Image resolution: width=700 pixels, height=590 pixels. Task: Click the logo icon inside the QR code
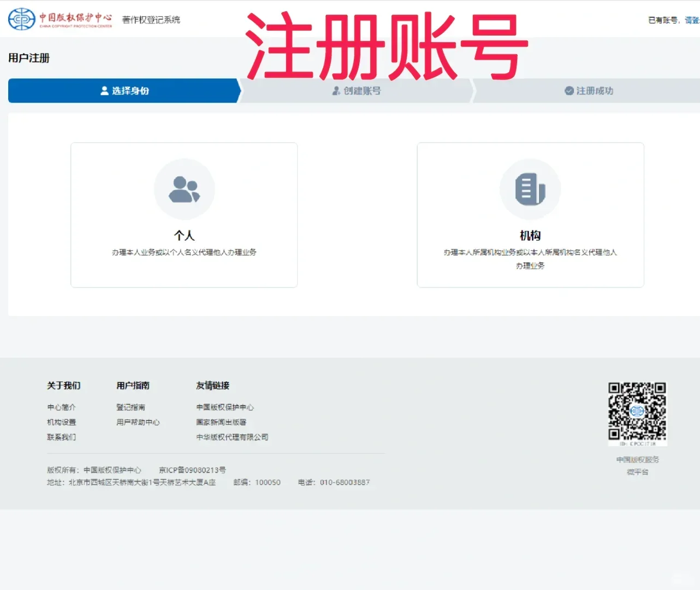[638, 412]
